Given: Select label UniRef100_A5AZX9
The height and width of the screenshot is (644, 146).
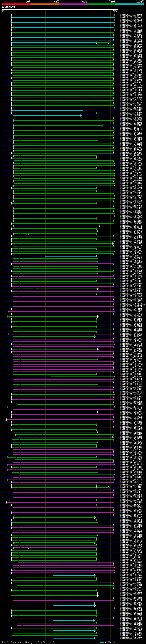Looking at the screenshot, I should click(131, 42).
